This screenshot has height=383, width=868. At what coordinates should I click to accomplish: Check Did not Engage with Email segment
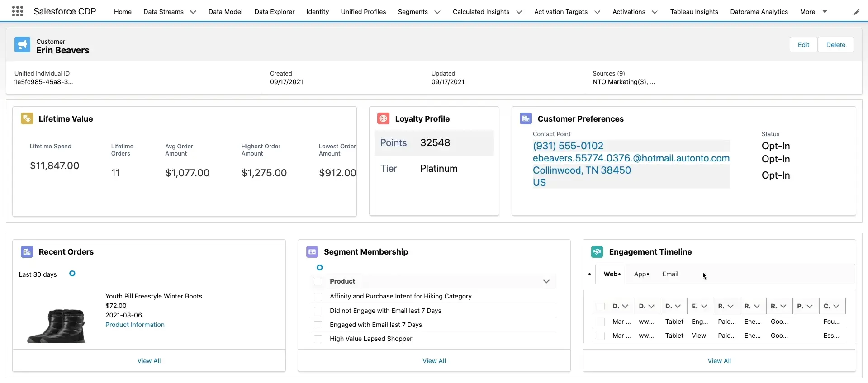(318, 311)
